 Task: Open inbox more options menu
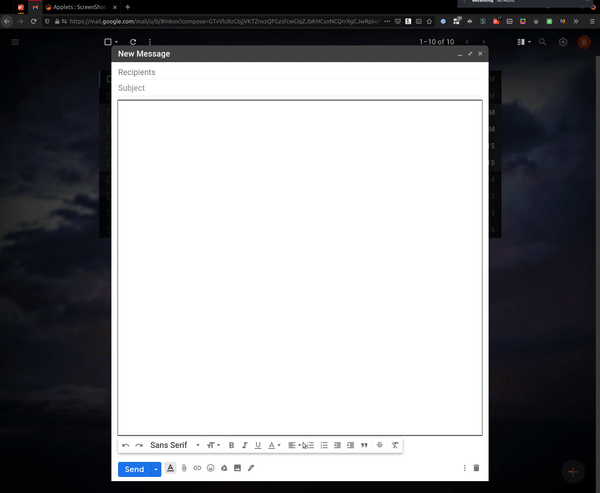(150, 42)
